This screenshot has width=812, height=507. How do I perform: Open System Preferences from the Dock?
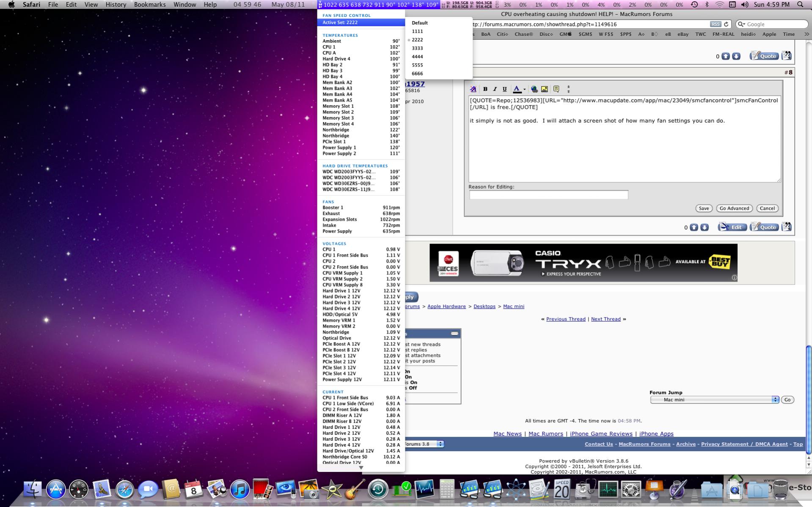click(x=631, y=489)
